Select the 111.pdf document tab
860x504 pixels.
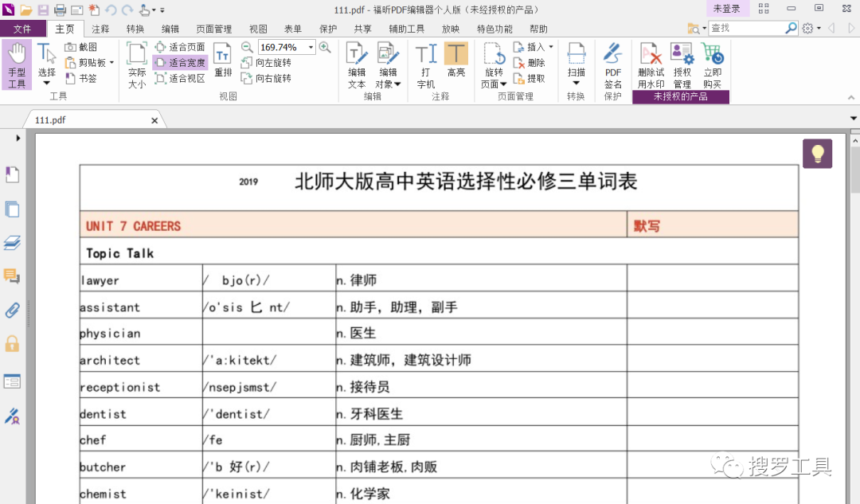pos(93,120)
